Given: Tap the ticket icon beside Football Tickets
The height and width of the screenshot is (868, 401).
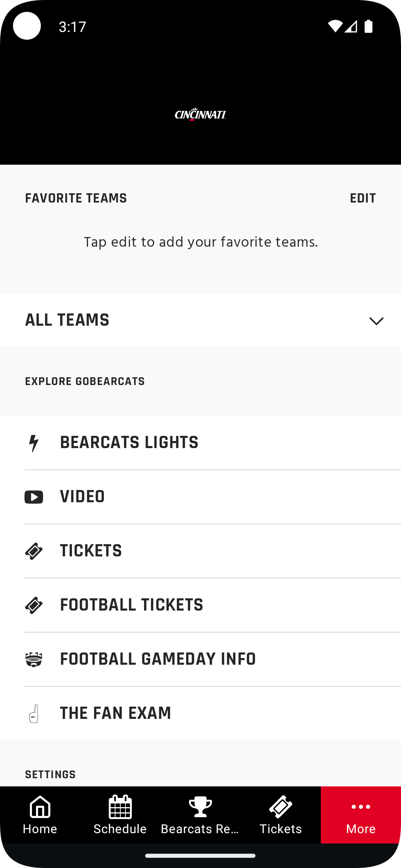Looking at the screenshot, I should click(x=34, y=605).
